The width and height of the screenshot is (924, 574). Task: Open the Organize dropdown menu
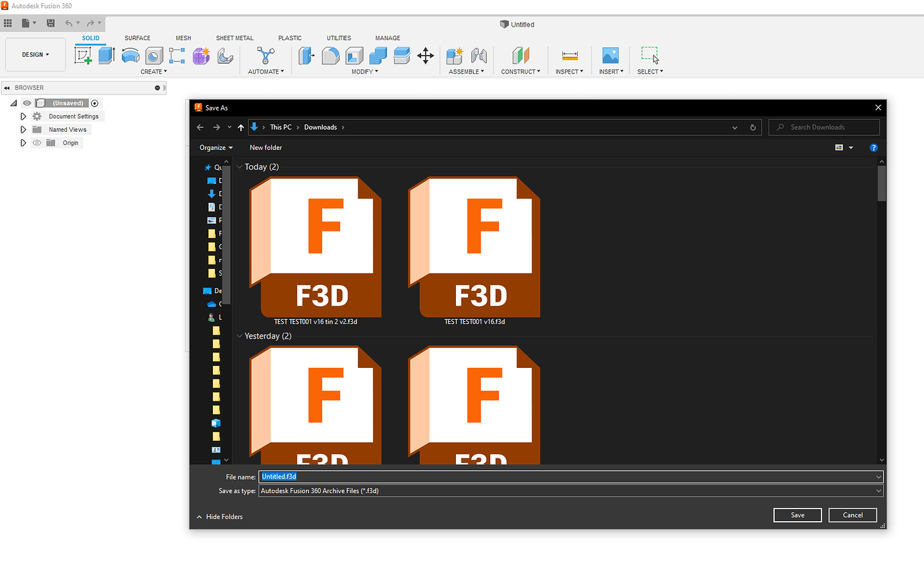pyautogui.click(x=214, y=147)
